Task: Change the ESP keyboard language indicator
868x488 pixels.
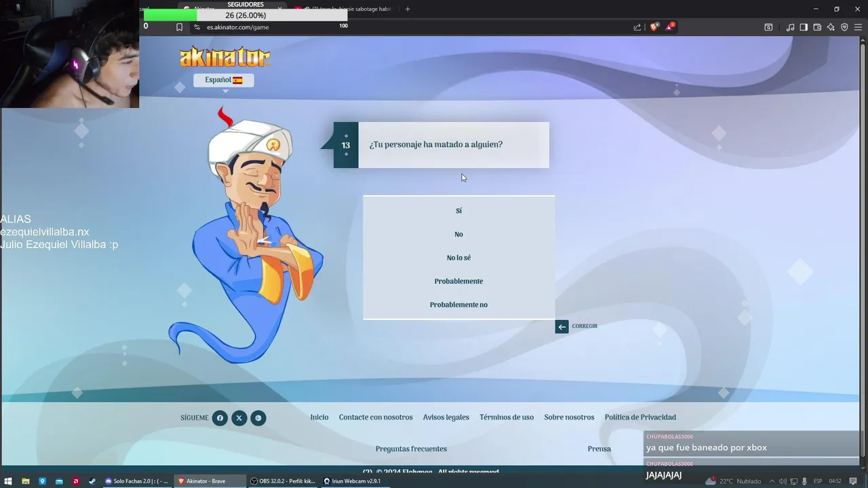Action: pos(818,481)
